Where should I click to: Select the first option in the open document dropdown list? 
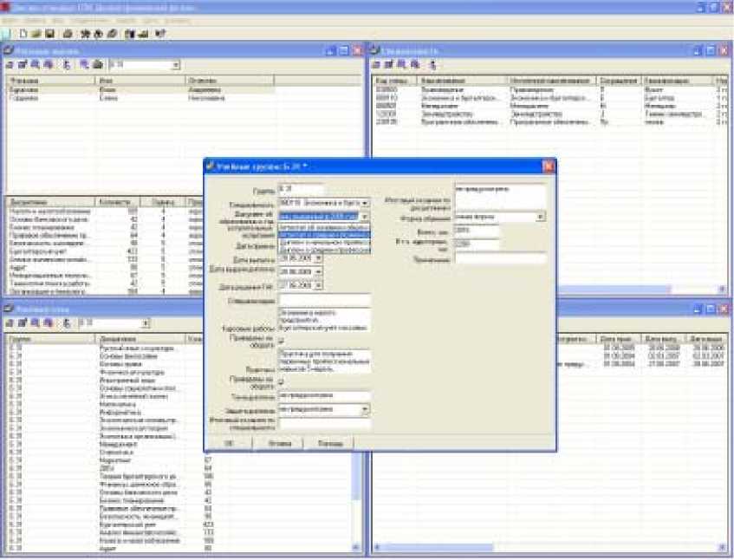pyautogui.click(x=324, y=226)
